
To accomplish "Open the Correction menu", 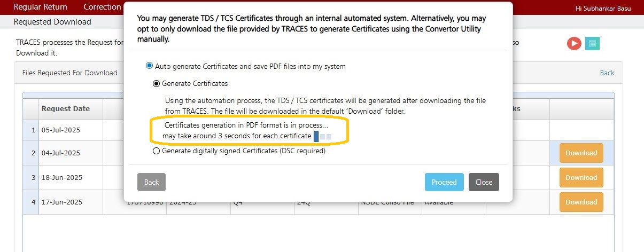I will [102, 7].
